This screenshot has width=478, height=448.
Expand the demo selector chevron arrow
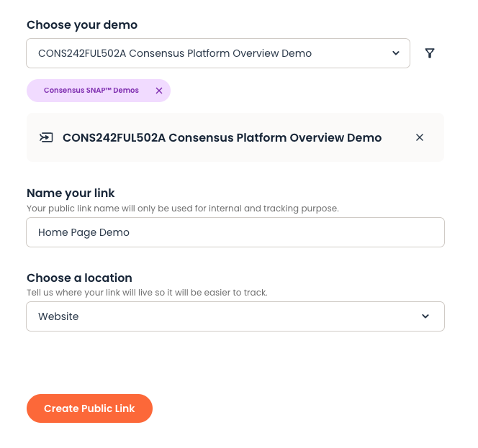click(x=395, y=53)
